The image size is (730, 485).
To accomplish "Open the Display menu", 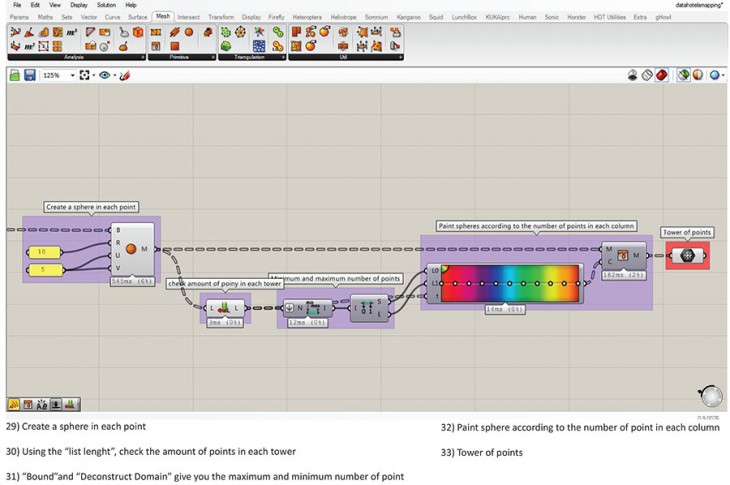I will click(78, 5).
